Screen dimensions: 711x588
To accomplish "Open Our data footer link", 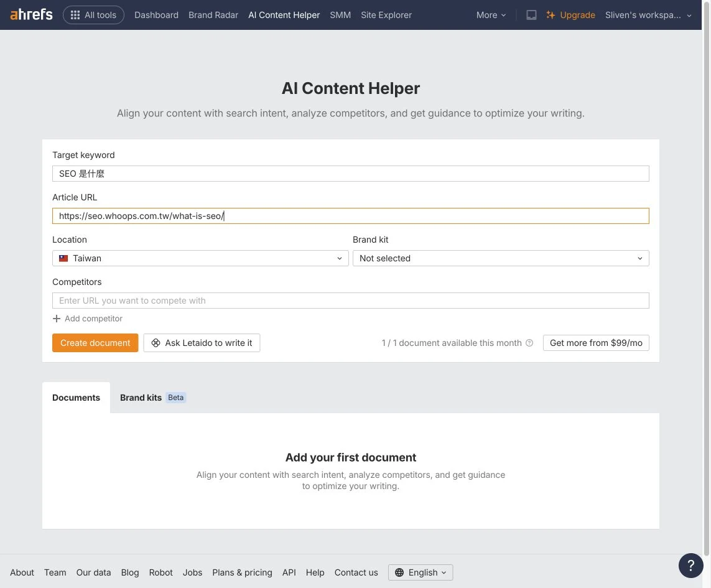I will click(93, 572).
